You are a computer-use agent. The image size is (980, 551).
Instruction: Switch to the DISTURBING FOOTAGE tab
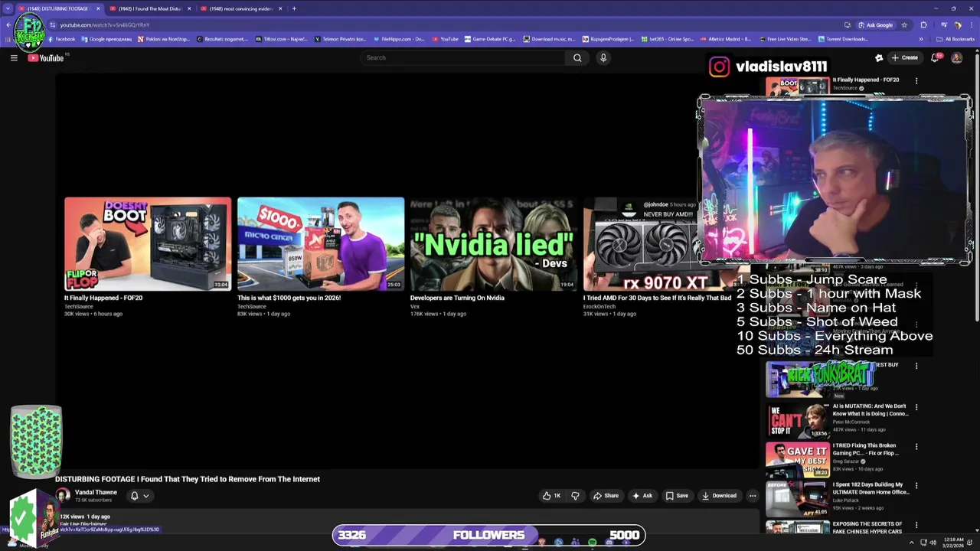[58, 8]
